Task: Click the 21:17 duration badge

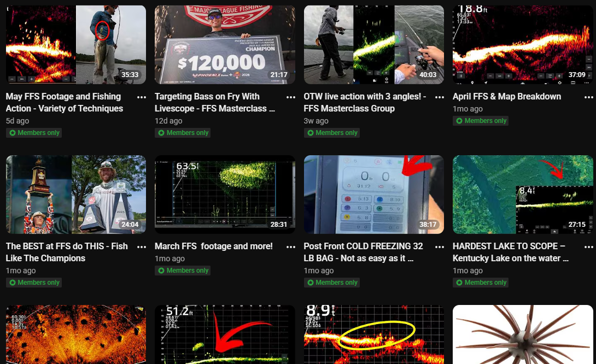Action: 279,75
